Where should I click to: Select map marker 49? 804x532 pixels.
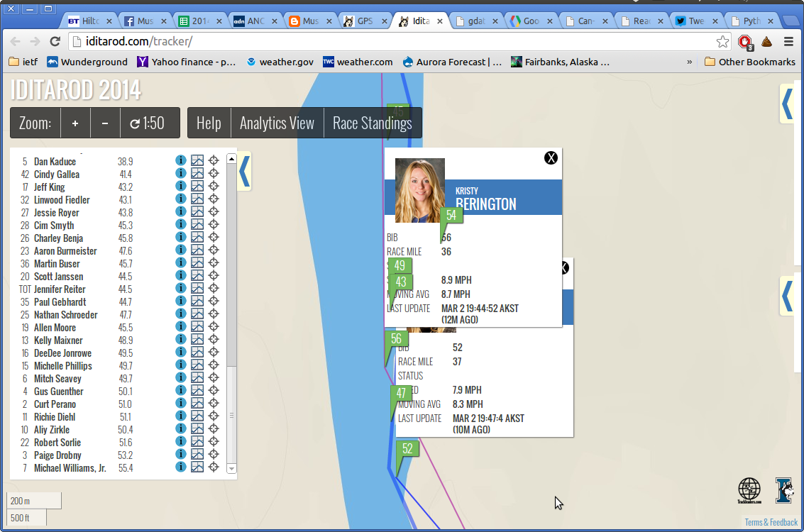pyautogui.click(x=400, y=265)
